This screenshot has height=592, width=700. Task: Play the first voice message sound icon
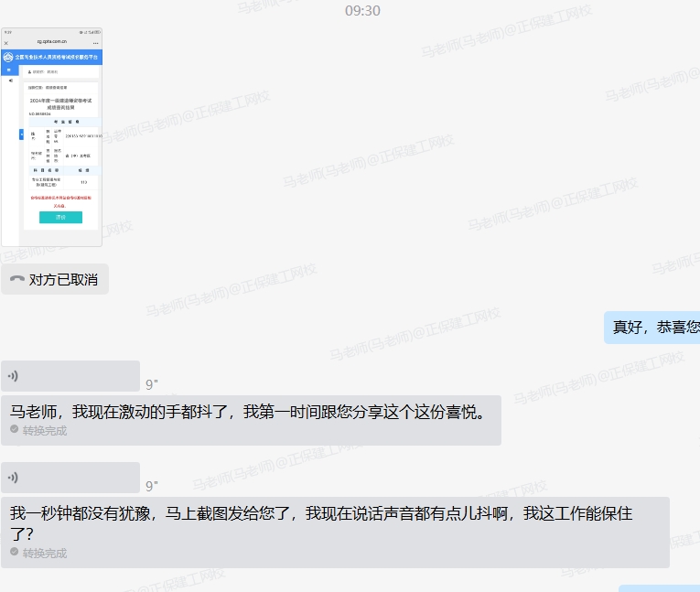[x=13, y=376]
